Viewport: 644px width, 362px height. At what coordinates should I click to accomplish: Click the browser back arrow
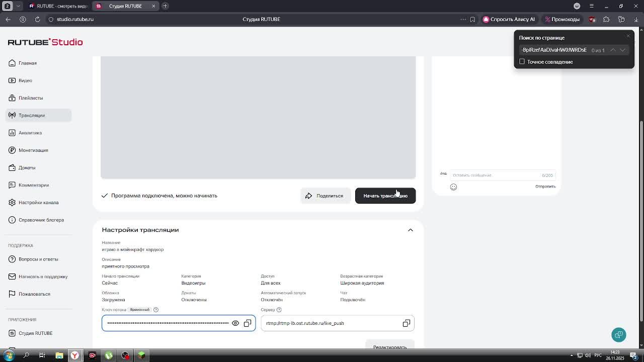(8, 19)
